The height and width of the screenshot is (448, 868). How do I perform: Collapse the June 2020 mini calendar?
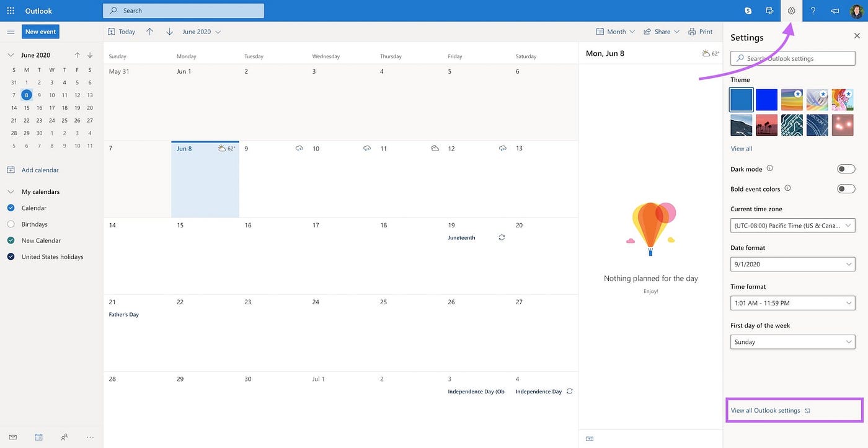(x=11, y=55)
